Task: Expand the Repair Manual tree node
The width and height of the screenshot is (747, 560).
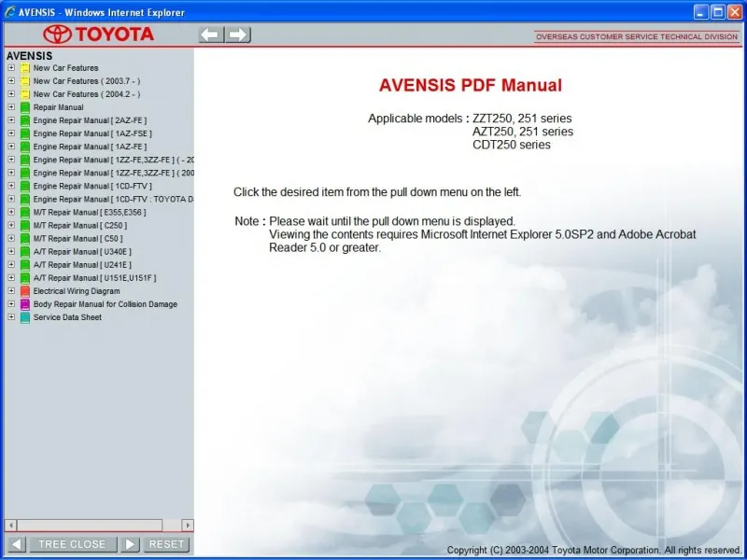Action: [11, 106]
